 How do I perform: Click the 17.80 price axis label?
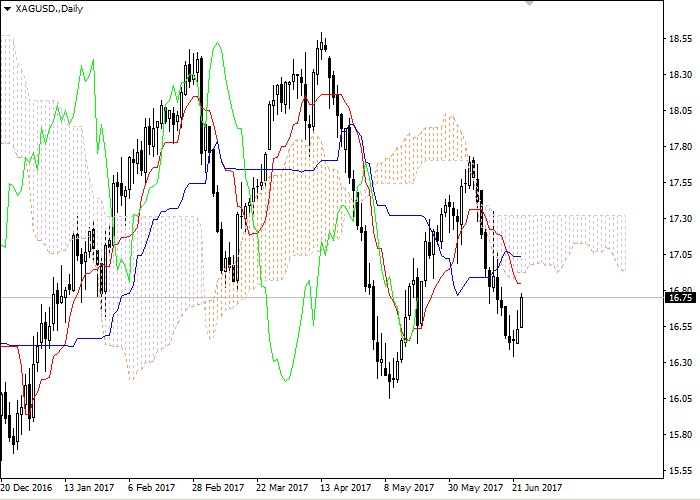click(680, 147)
